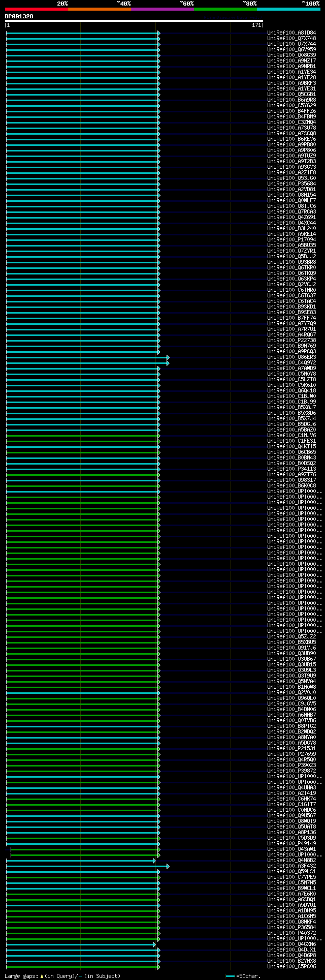This screenshot has height=980, width=325.
Task: Open hit UniRef100_A8ID84
Action: [x=291, y=33]
